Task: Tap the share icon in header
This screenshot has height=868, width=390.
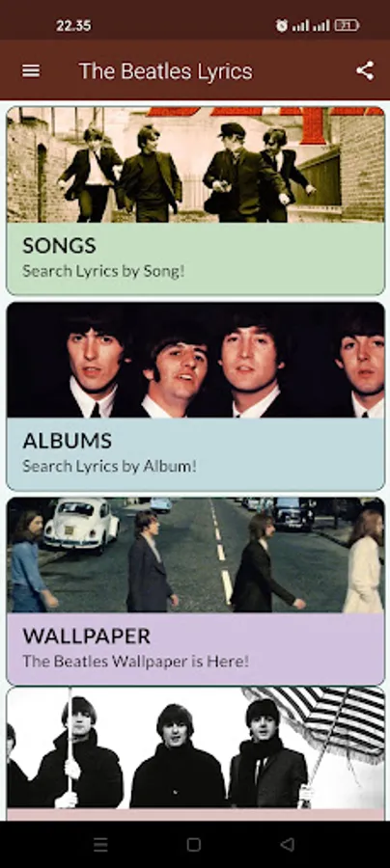Action: tap(365, 70)
